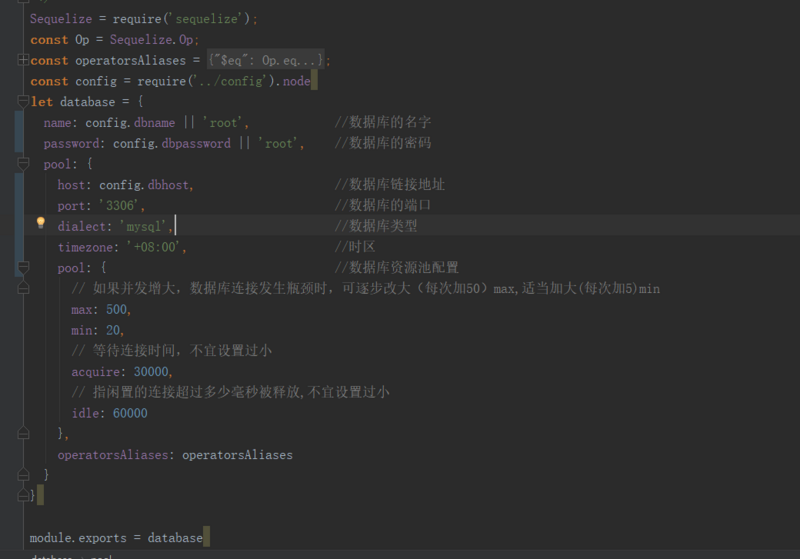The width and height of the screenshot is (800, 559).
Task: Click the 'let' keyword before database
Action: pos(41,102)
